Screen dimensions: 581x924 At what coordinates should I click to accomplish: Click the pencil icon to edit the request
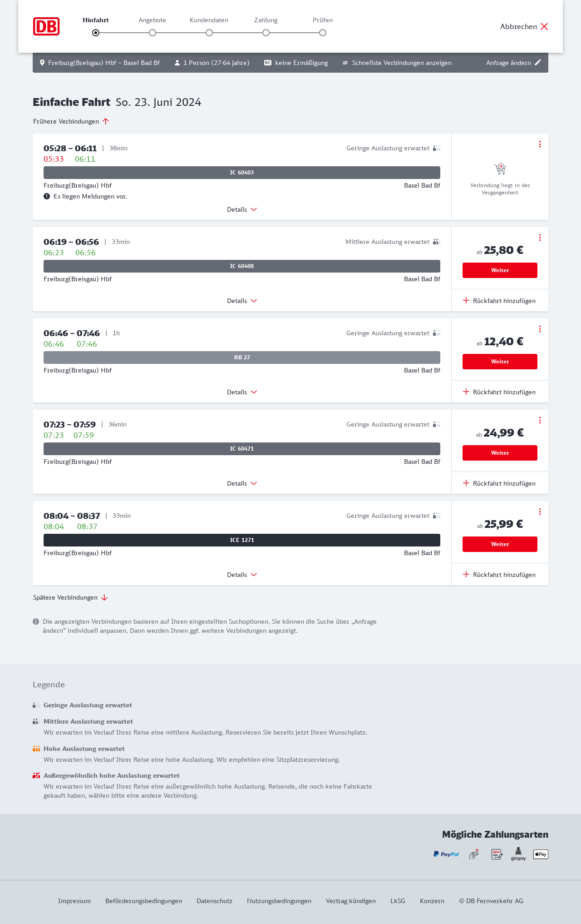tap(538, 63)
